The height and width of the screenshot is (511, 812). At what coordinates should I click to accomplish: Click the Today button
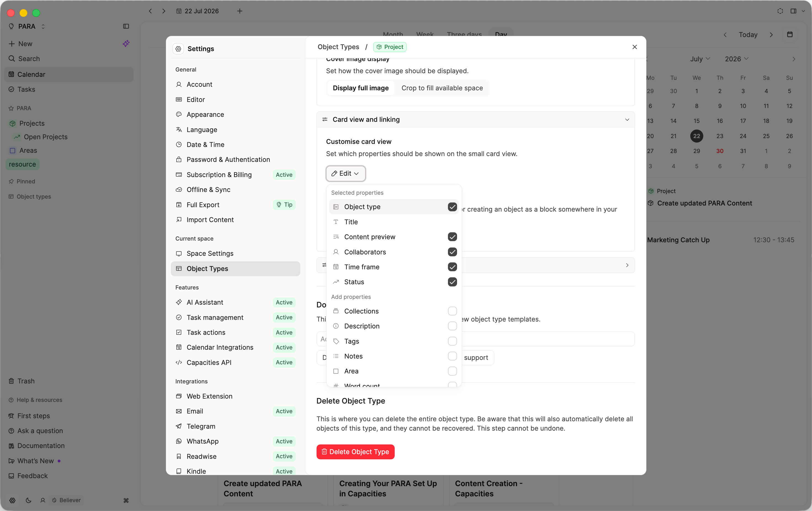point(748,35)
